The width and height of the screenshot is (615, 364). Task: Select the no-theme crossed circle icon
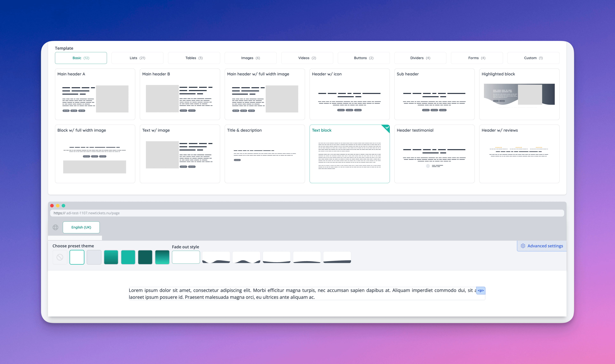pyautogui.click(x=60, y=257)
